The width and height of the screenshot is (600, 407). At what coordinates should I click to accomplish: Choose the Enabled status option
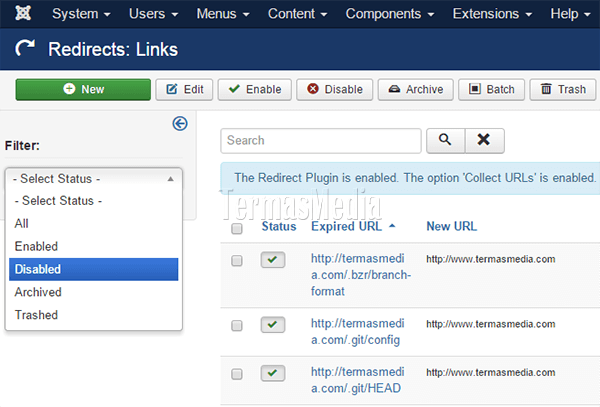pos(93,246)
